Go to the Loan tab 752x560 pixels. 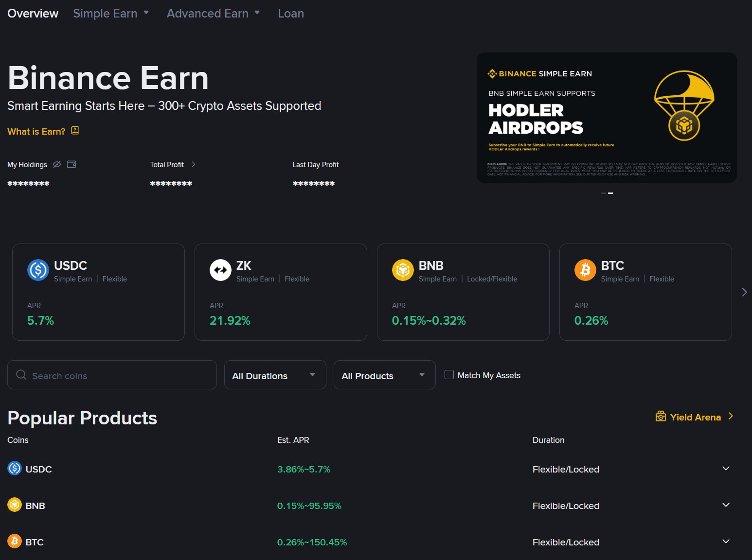pyautogui.click(x=291, y=14)
